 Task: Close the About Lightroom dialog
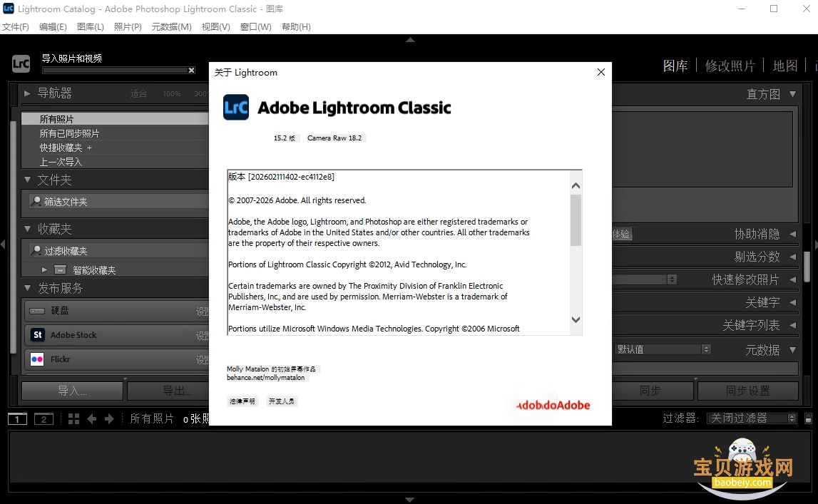pyautogui.click(x=601, y=72)
